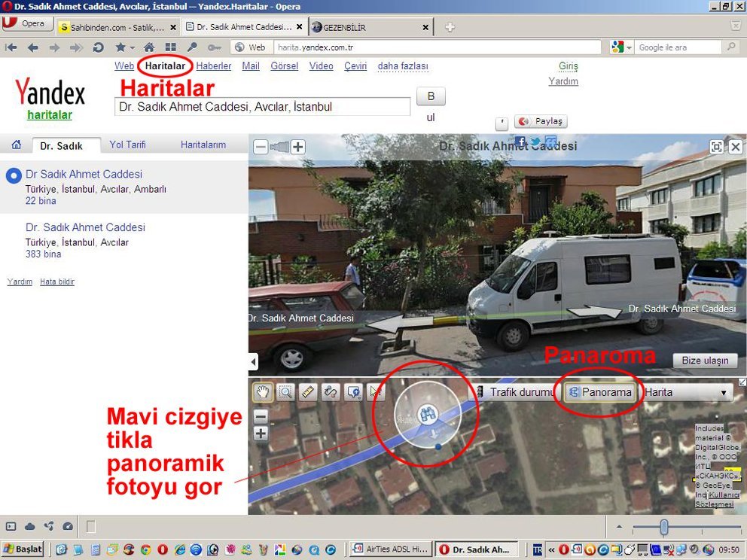Viewport: 747px width, 560px height.
Task: Open the Opera menu button
Action: (27, 23)
